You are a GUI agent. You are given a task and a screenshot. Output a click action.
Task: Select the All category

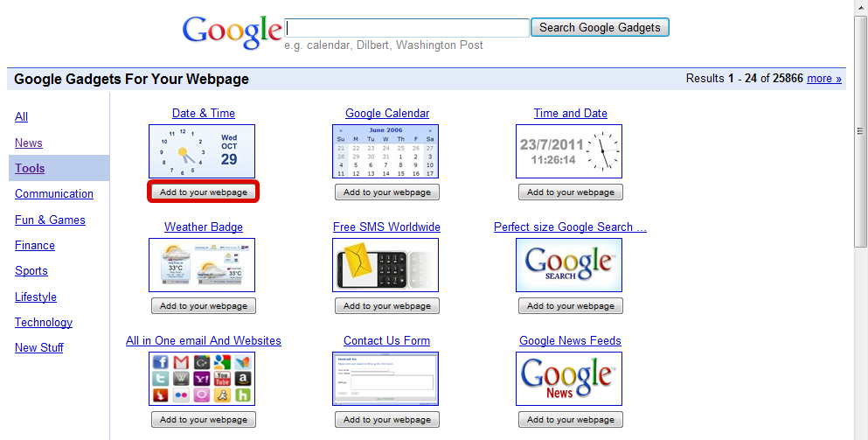21,117
